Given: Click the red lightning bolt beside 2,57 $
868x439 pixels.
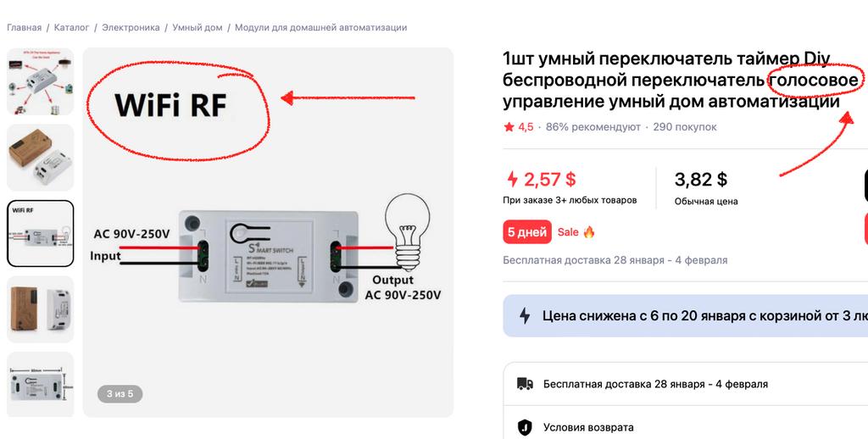Looking at the screenshot, I should click(512, 179).
